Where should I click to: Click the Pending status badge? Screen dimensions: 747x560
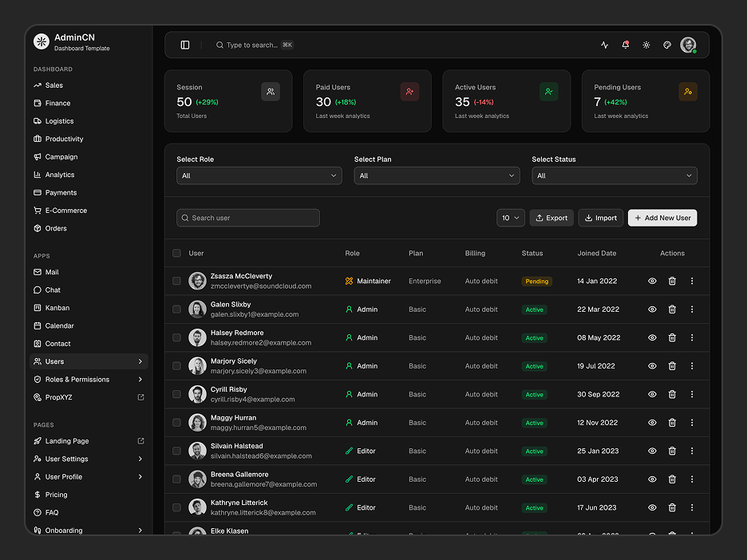537,282
